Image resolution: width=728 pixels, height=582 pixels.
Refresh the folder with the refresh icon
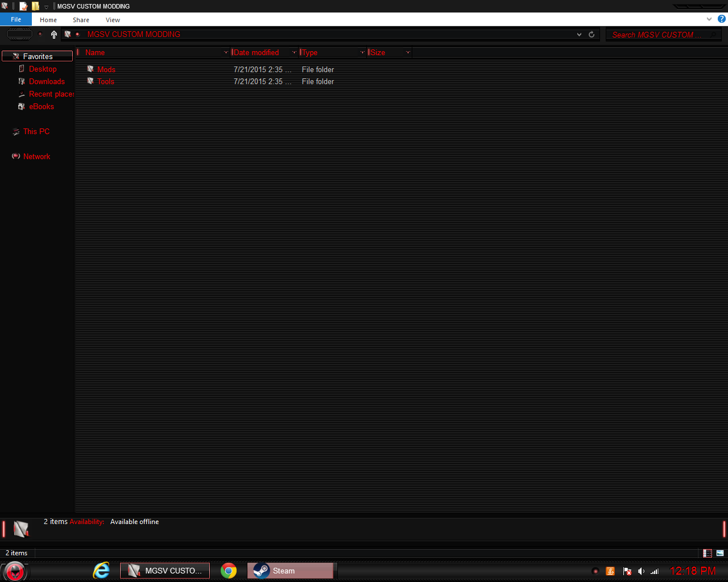click(591, 34)
